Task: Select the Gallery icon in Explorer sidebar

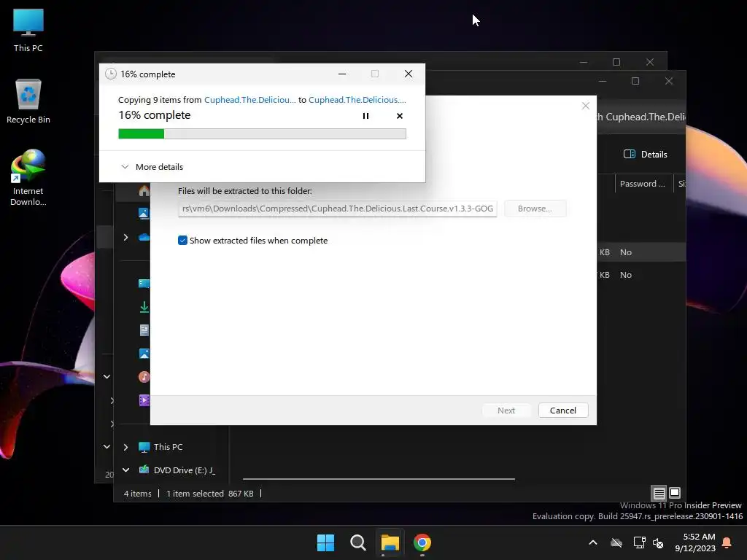Action: click(x=144, y=214)
